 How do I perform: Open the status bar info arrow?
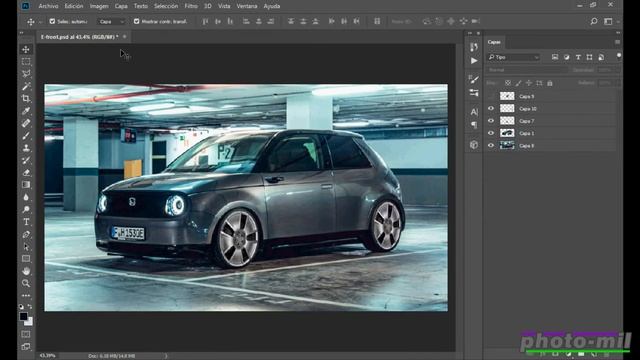(166, 356)
